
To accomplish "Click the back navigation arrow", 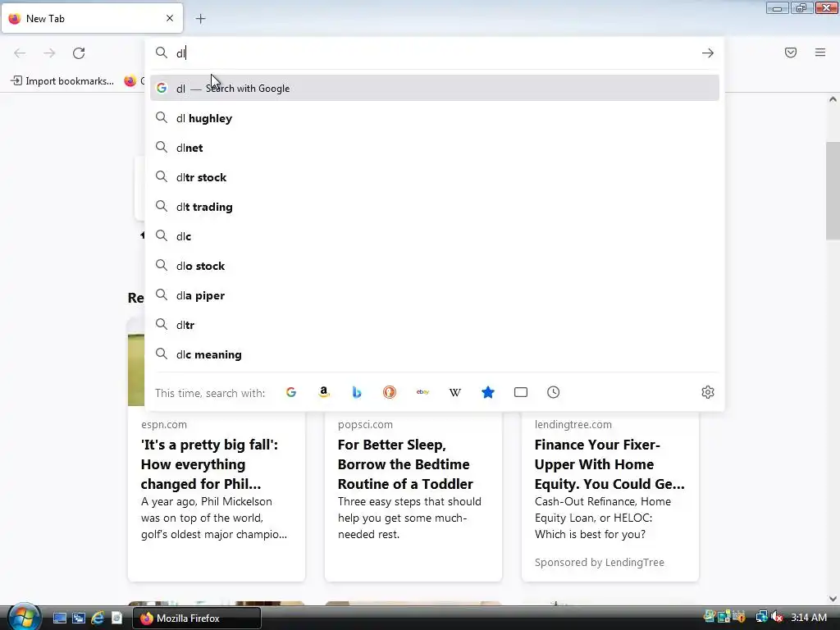I will pyautogui.click(x=20, y=53).
